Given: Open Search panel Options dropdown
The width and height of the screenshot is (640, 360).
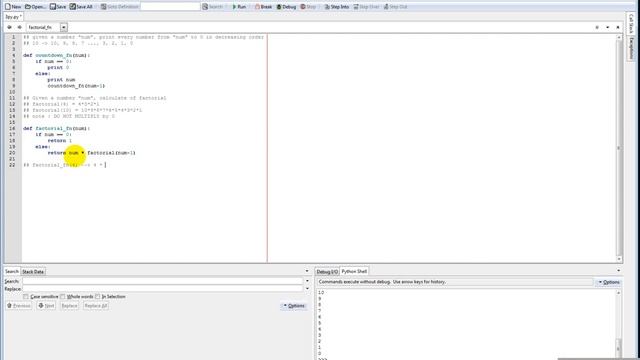Looking at the screenshot, I should 294,306.
